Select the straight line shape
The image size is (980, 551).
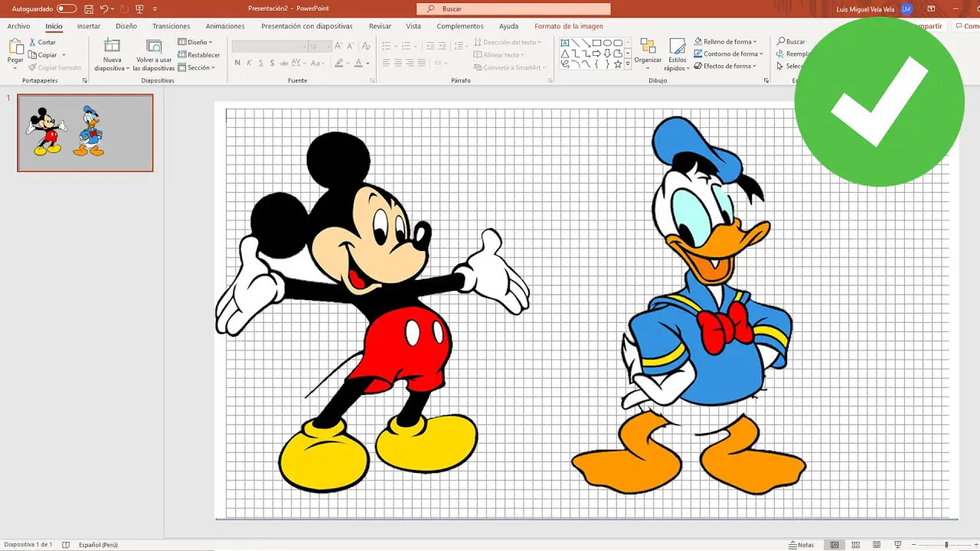576,43
